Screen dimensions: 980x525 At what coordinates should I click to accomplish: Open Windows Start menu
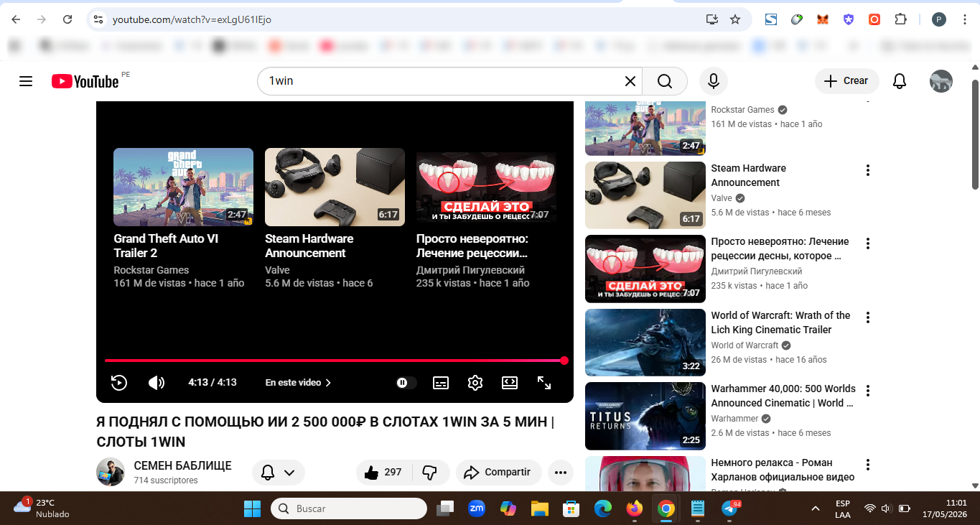point(252,508)
